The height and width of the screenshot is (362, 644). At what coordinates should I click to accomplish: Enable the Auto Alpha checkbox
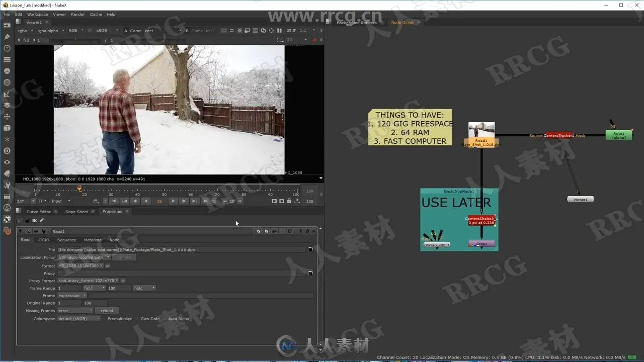pos(165,319)
